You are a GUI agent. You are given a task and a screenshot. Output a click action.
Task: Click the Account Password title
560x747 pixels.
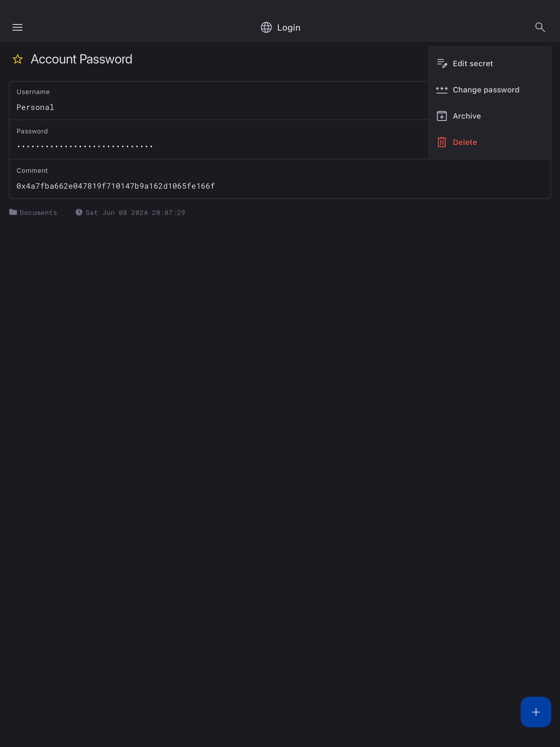[x=81, y=59]
